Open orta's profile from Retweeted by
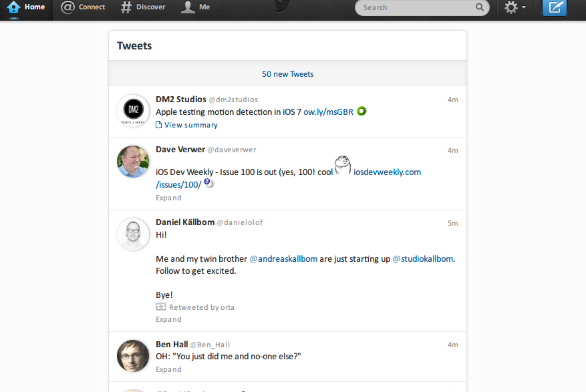Viewport: 586px width, 392px height. pos(227,308)
